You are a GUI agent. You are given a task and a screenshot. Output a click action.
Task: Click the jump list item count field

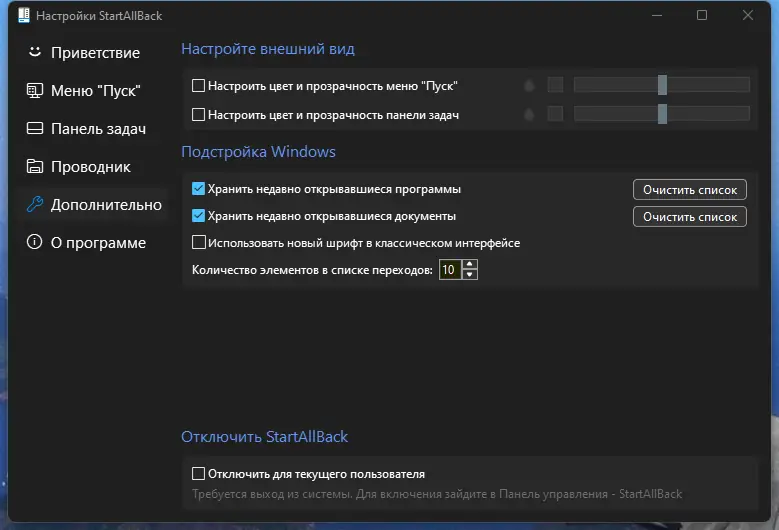[450, 270]
